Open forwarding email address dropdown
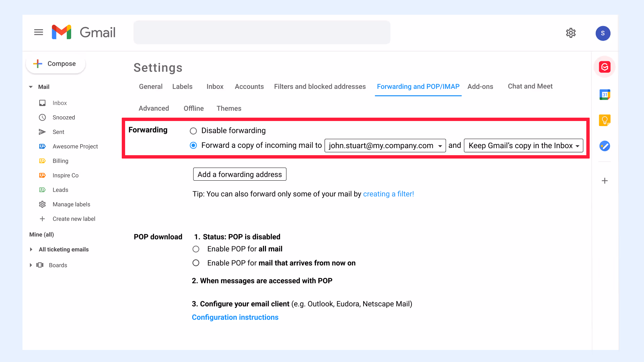644x362 pixels. point(385,145)
